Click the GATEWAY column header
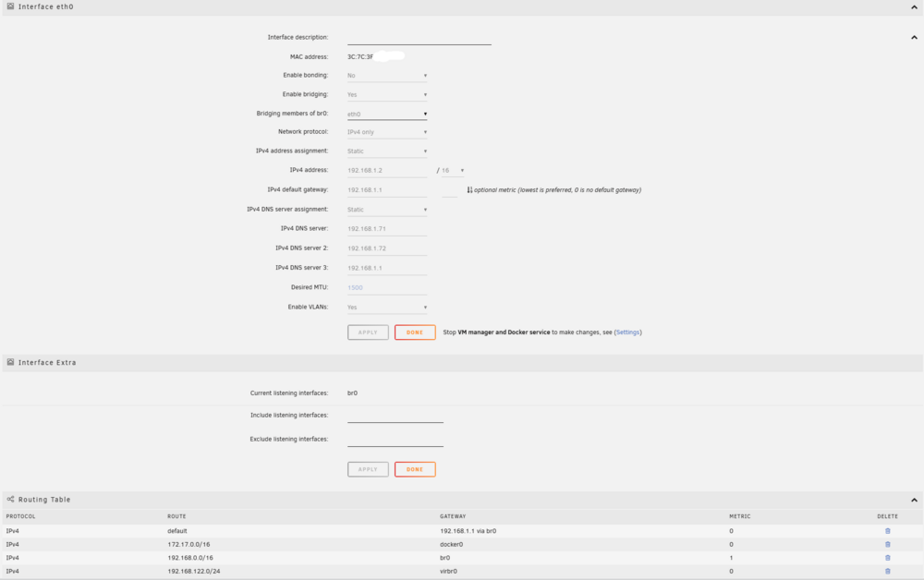 tap(453, 516)
